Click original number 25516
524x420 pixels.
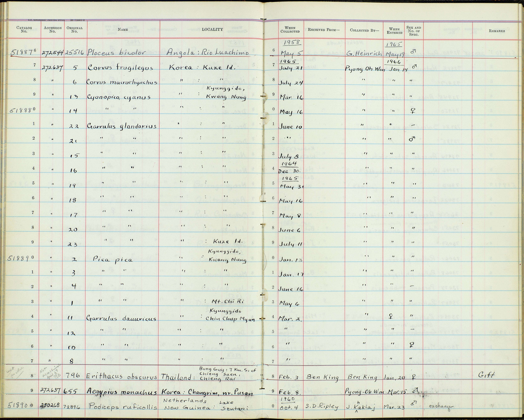click(x=75, y=52)
